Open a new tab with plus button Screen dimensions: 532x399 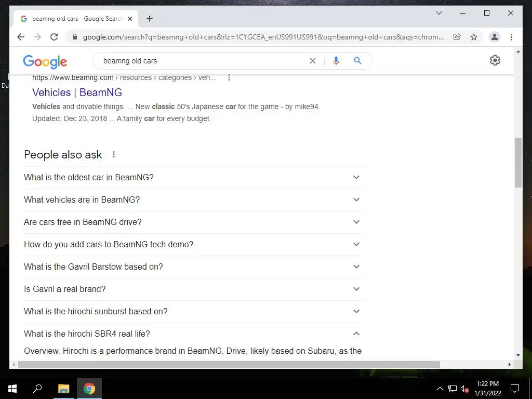pos(150,19)
